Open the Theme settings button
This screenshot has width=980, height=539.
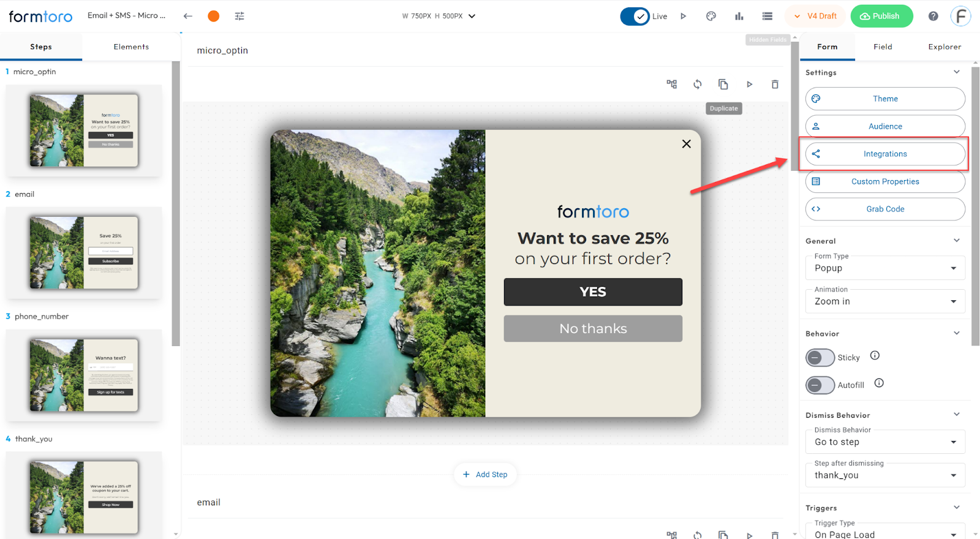pyautogui.click(x=885, y=99)
